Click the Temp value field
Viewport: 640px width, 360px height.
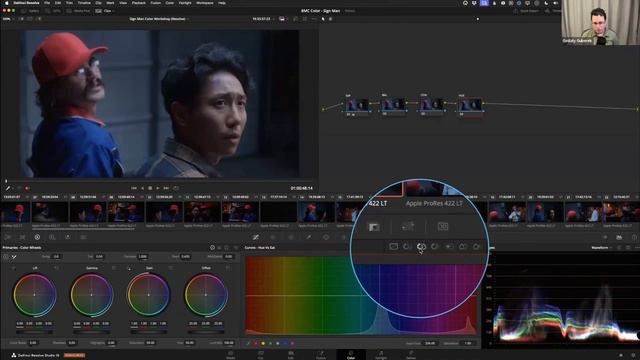point(56,257)
